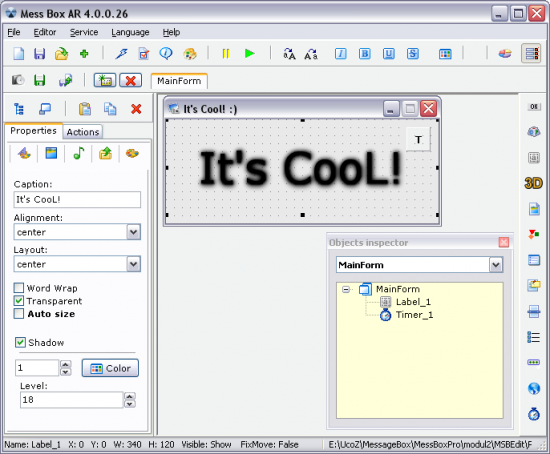Toggle strikethrough formatting button

pos(413,54)
